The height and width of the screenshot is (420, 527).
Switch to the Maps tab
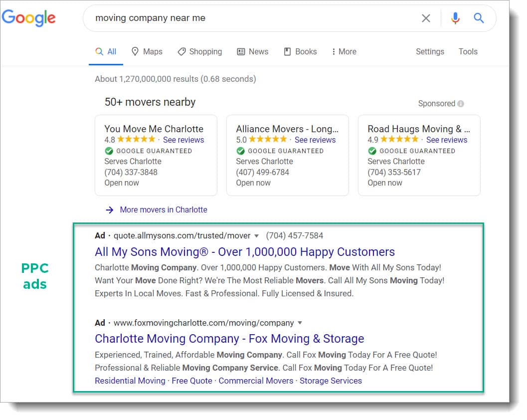(x=147, y=52)
